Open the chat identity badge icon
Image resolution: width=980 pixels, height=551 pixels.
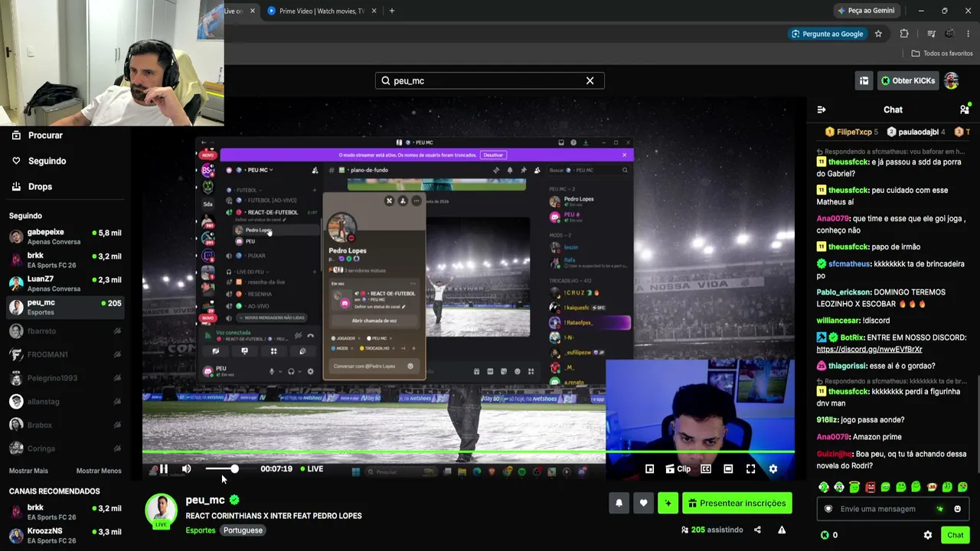click(x=828, y=509)
